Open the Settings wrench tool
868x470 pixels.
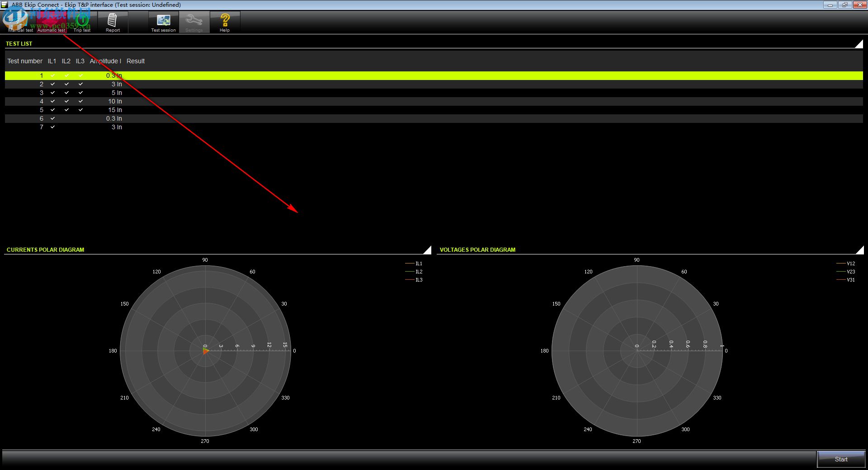194,22
